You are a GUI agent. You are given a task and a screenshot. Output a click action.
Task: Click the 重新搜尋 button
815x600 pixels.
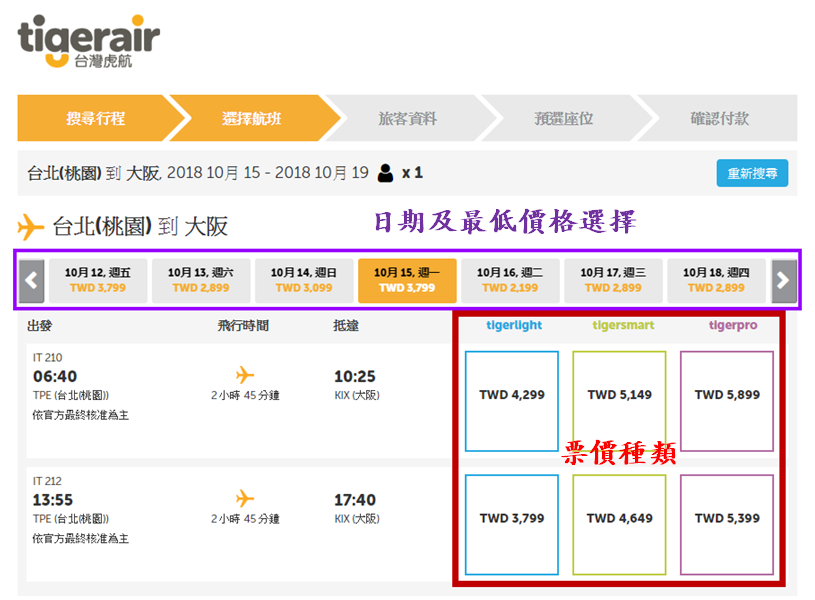point(752,173)
